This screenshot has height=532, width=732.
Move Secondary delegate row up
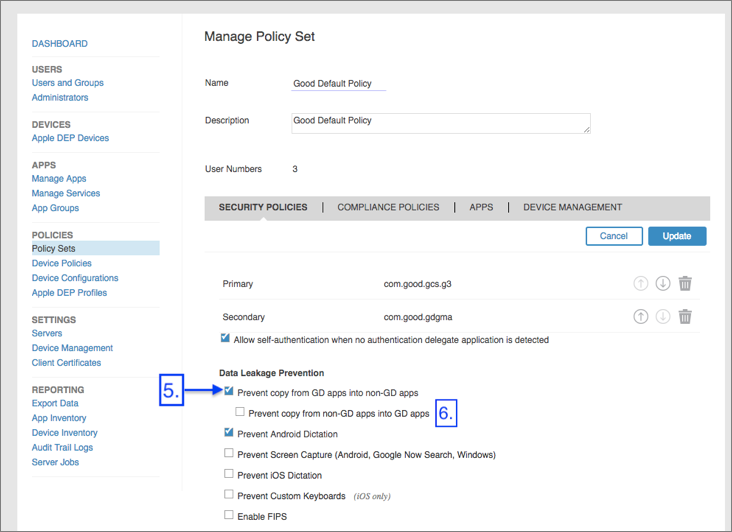click(641, 317)
